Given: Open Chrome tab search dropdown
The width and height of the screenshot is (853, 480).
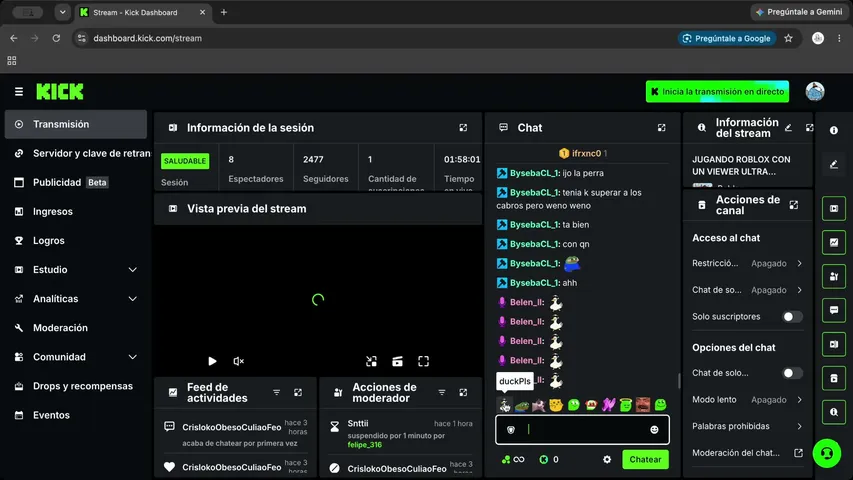Looking at the screenshot, I should point(63,12).
